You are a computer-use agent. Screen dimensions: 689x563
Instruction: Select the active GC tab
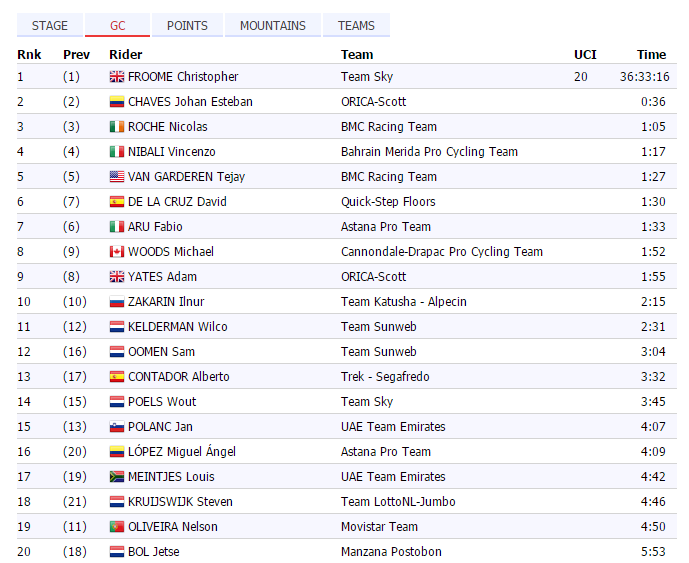click(117, 25)
